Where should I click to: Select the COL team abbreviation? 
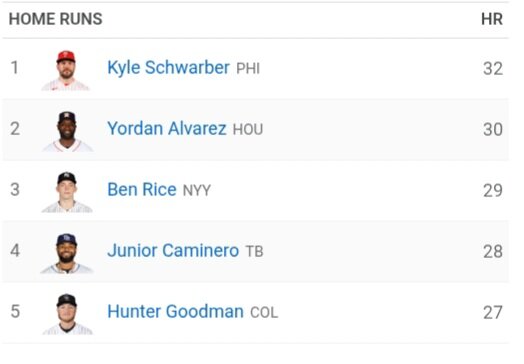coord(264,313)
